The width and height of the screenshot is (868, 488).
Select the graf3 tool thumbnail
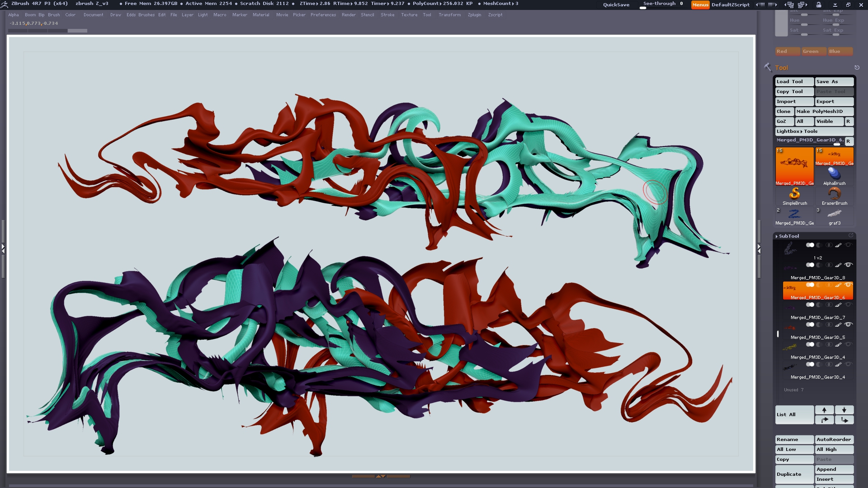[834, 214]
